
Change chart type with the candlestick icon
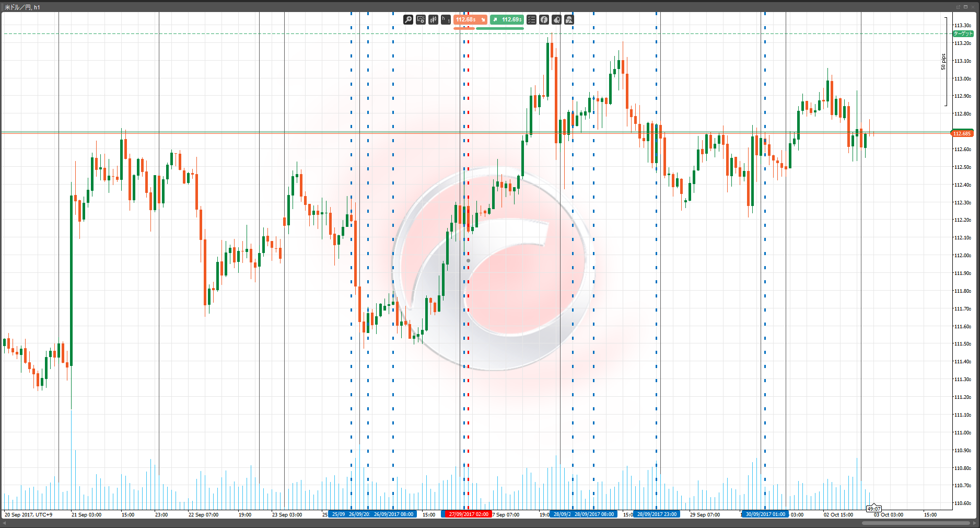click(433, 20)
